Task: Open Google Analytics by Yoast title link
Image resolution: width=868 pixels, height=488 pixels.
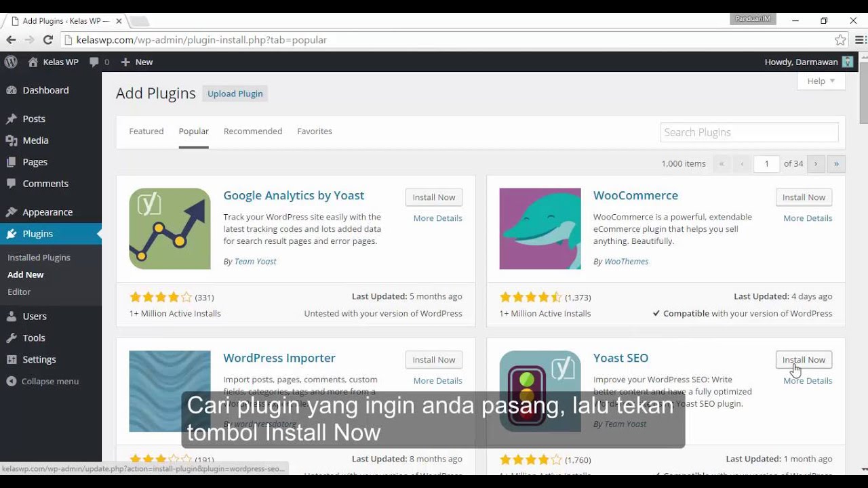Action: pyautogui.click(x=294, y=195)
